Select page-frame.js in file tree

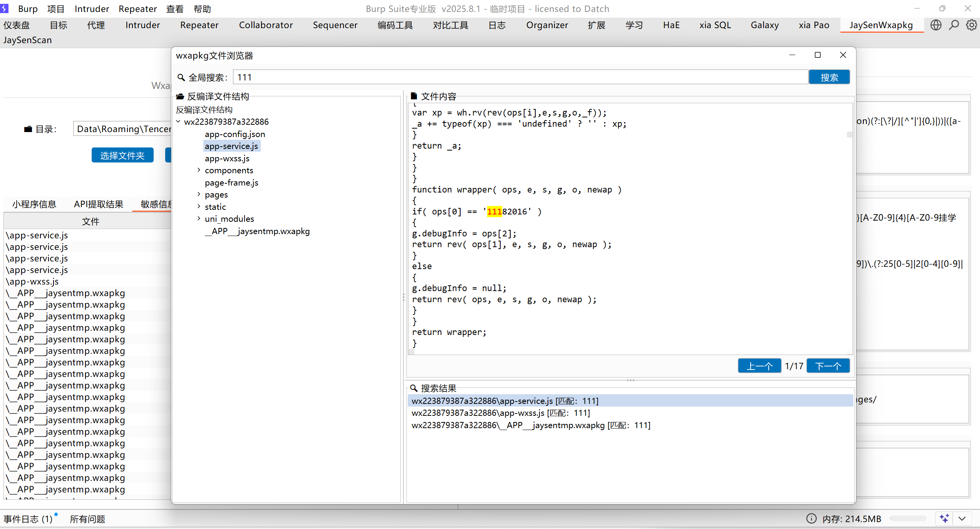[231, 182]
